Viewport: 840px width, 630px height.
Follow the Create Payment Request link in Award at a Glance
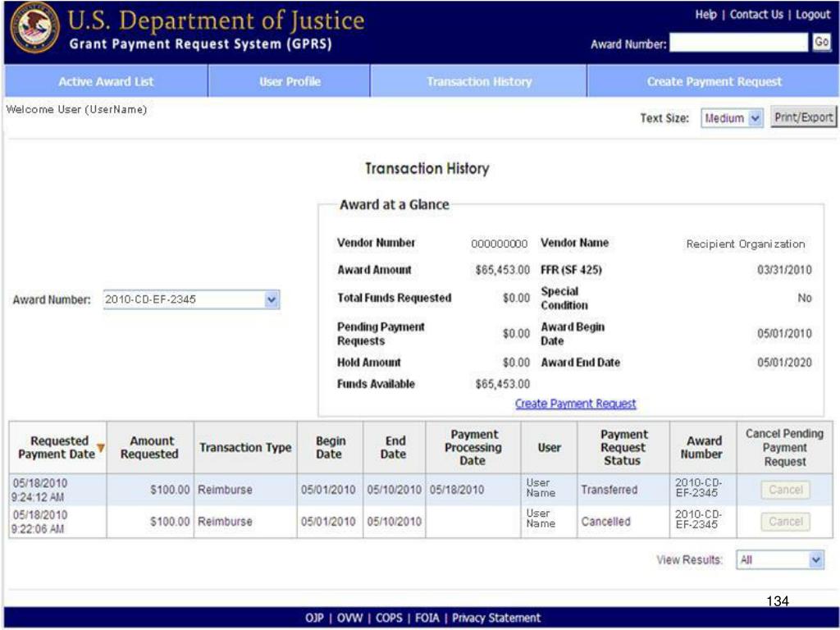(575, 404)
